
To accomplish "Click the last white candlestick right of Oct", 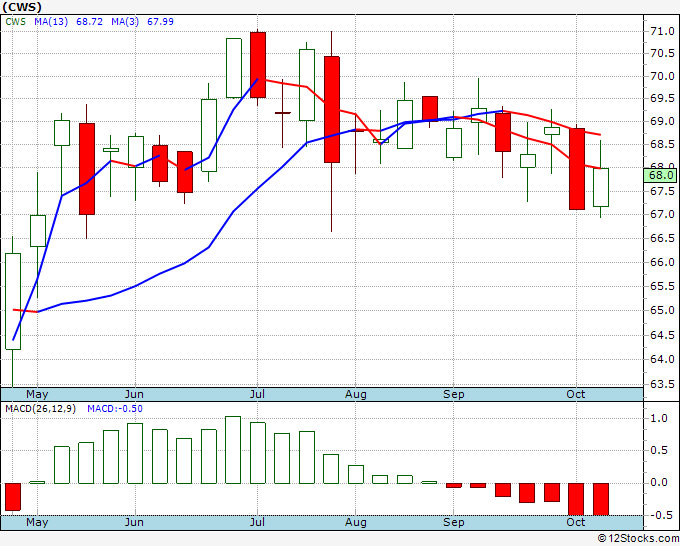I will [601, 187].
